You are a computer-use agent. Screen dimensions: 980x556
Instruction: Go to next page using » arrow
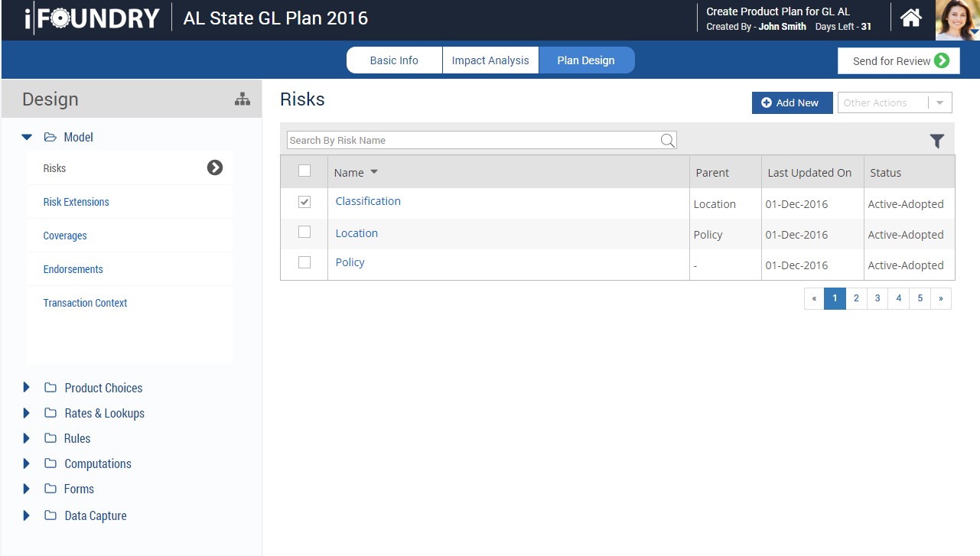coord(940,299)
